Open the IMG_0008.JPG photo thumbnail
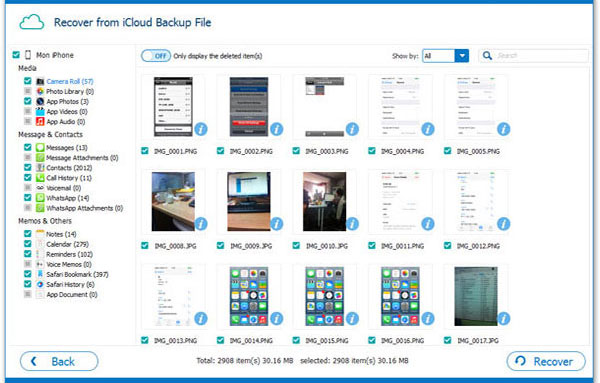600x383 pixels. click(173, 201)
